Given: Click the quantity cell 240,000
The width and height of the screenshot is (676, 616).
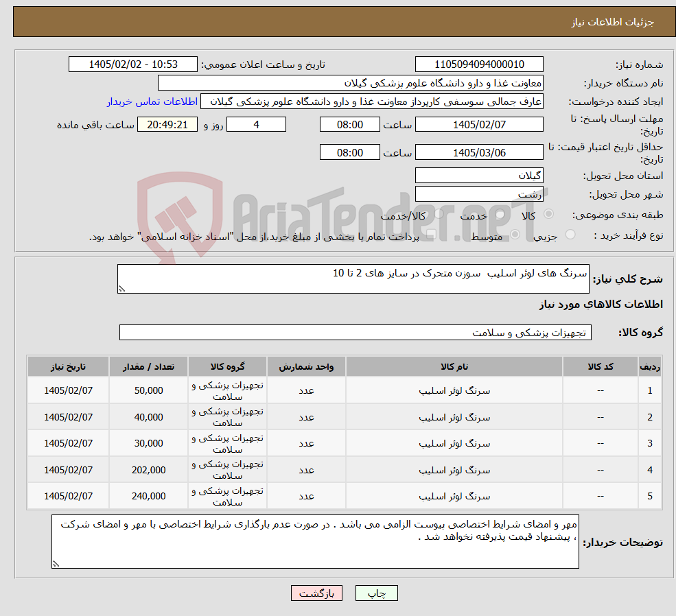Looking at the screenshot, I should [x=148, y=496].
